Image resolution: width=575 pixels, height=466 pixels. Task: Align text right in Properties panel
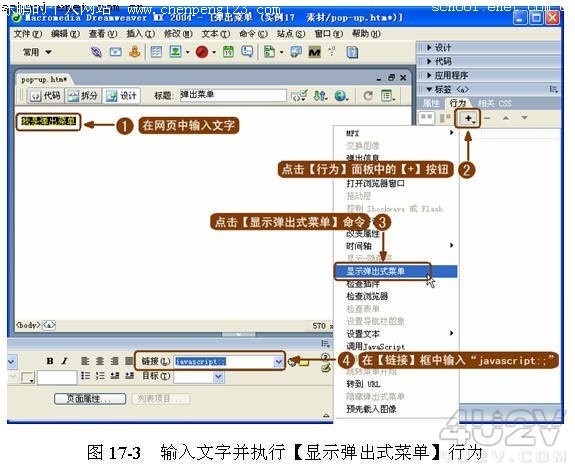[114, 361]
